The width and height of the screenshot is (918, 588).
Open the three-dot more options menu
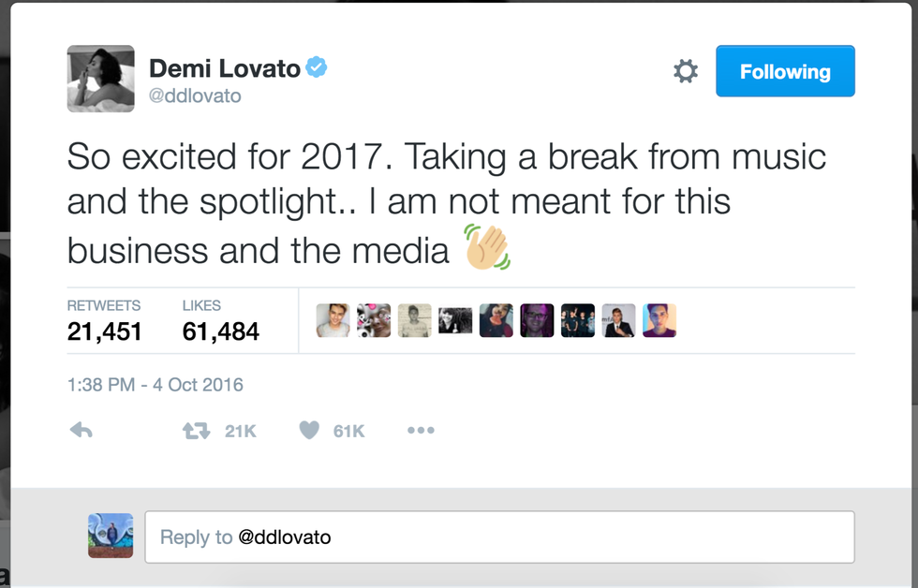[x=421, y=431]
